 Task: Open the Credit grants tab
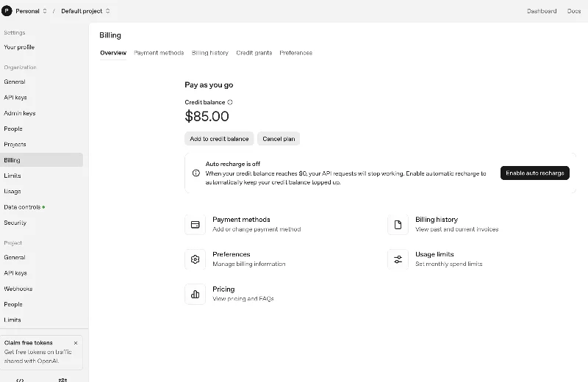(x=254, y=53)
